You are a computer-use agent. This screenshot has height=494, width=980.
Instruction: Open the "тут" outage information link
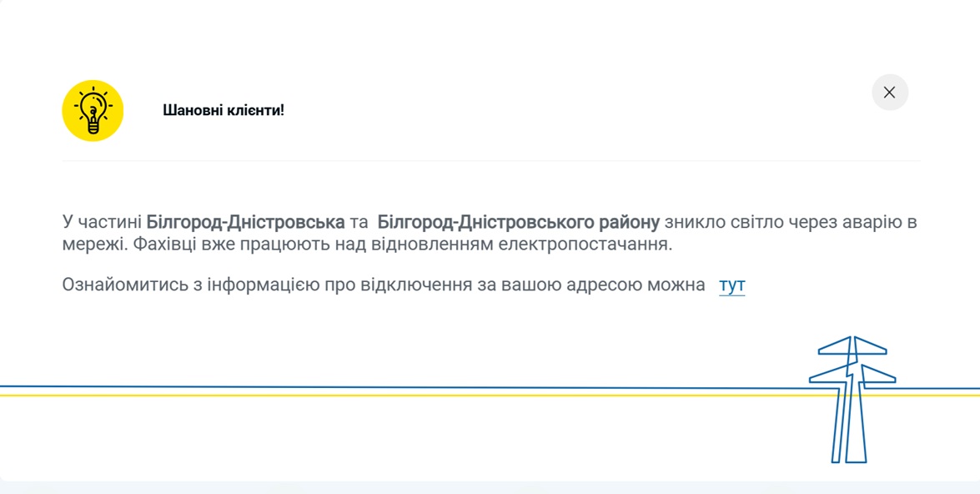tap(731, 285)
